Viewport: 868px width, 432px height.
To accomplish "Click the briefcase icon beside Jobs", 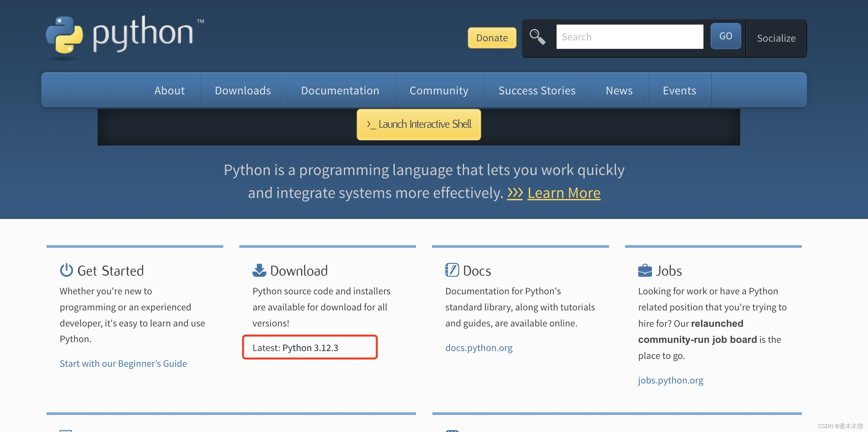I will click(645, 271).
